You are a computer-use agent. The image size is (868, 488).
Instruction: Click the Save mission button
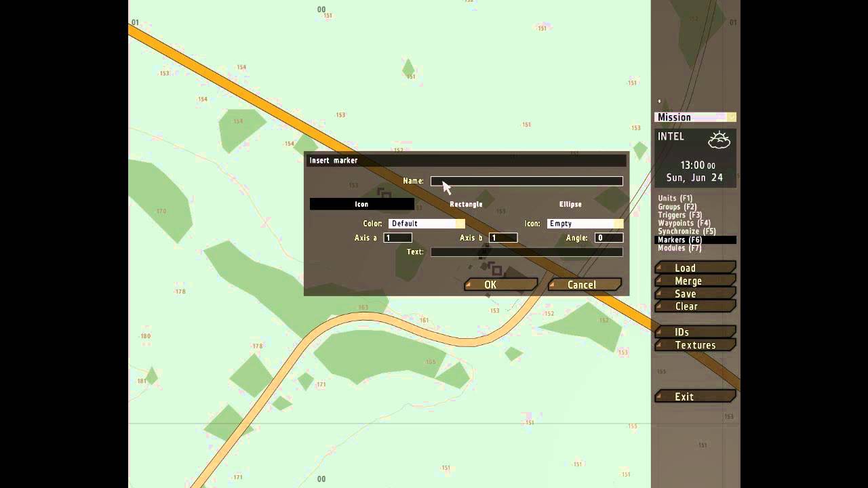point(695,293)
